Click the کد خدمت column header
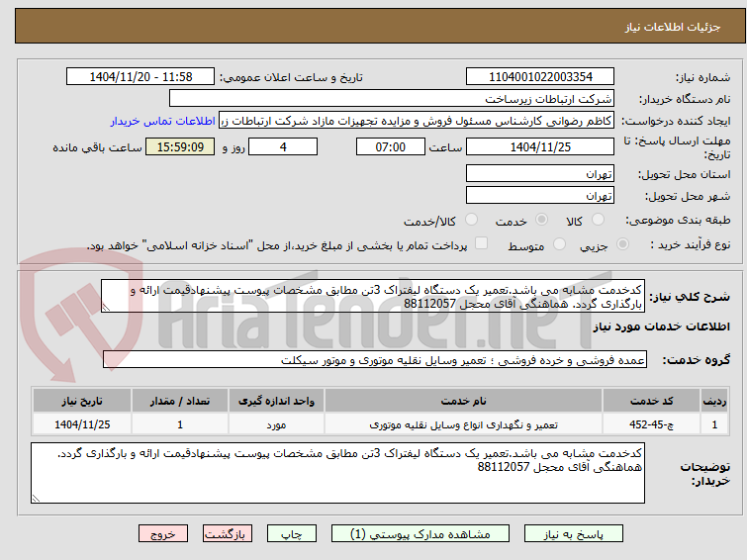This screenshot has height=560, width=747. (x=651, y=401)
